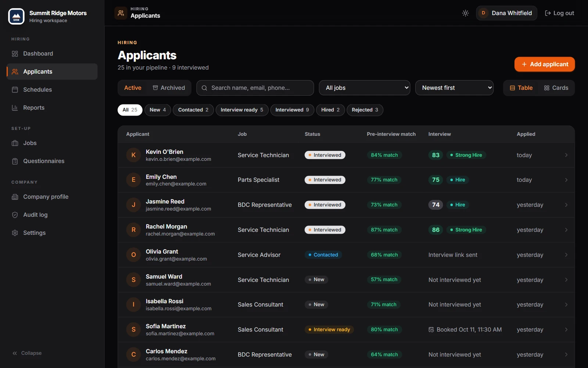Viewport: 588px width, 368px height.
Task: Click Isabella Rossi's 71% match badge
Action: pos(384,305)
